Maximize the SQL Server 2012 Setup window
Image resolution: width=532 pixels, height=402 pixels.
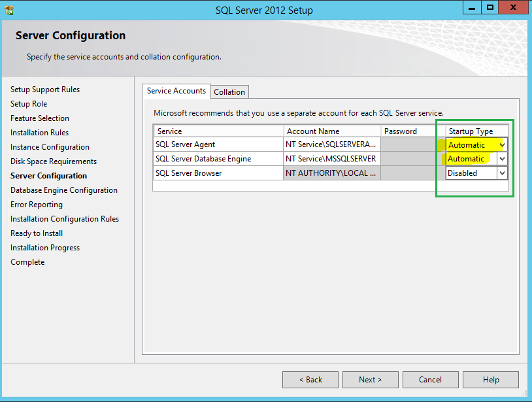pos(490,7)
